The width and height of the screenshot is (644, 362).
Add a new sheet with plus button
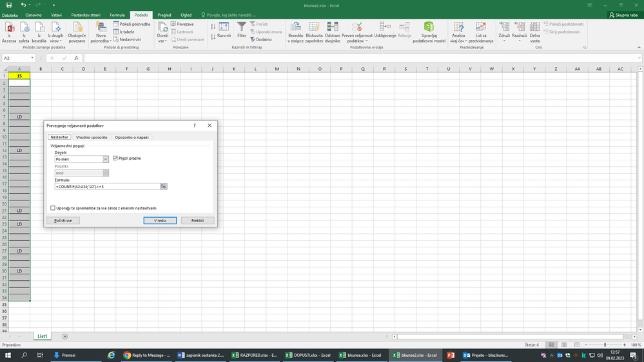(65, 336)
